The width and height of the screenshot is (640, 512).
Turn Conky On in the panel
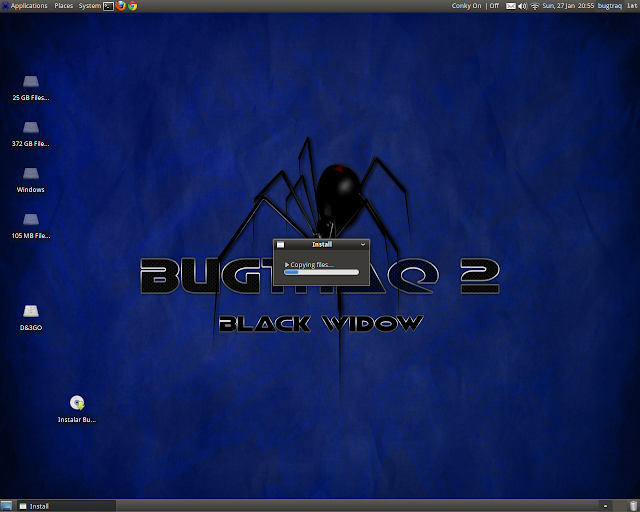coord(467,6)
